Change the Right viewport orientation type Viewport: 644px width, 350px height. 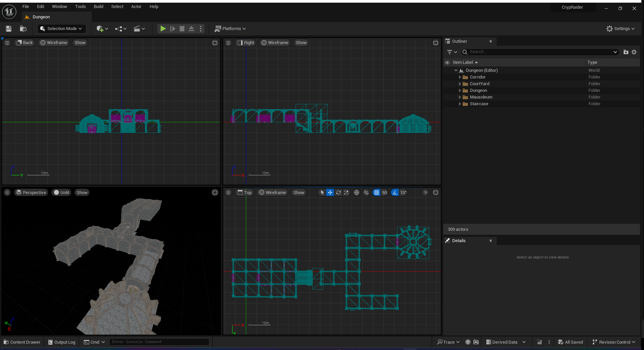[246, 43]
